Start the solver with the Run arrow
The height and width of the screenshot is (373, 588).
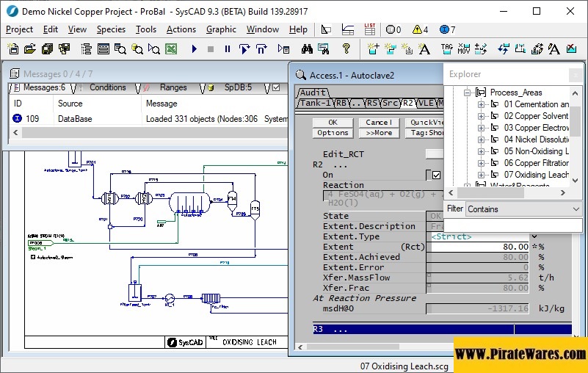tap(195, 48)
